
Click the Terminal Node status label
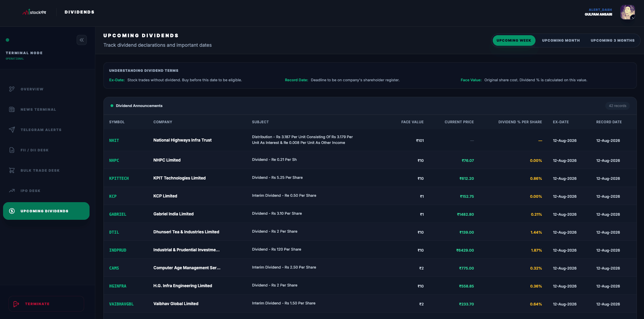coord(24,53)
